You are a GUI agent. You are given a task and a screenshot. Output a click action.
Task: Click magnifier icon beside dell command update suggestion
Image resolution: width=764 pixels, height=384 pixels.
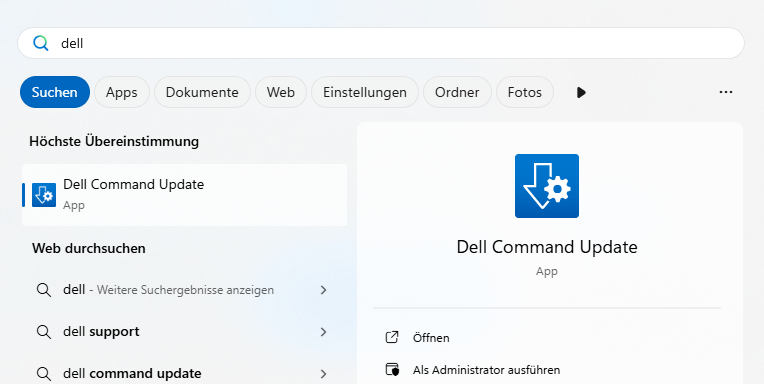(x=44, y=374)
